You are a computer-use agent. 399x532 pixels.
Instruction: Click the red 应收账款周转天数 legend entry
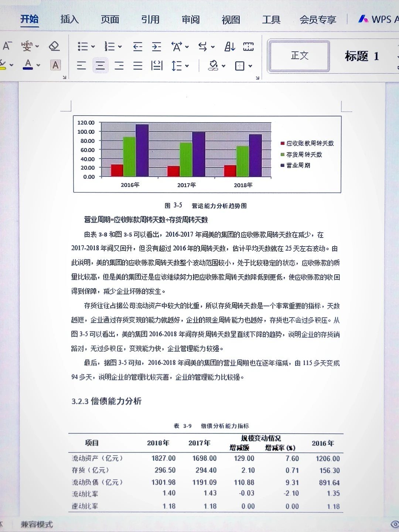pyautogui.click(x=307, y=143)
